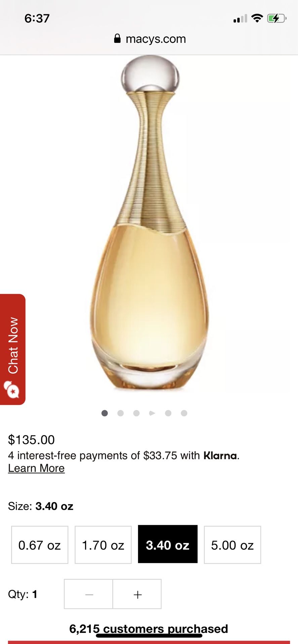Choose the 1.70 oz size option
The image size is (298, 644).
103,545
